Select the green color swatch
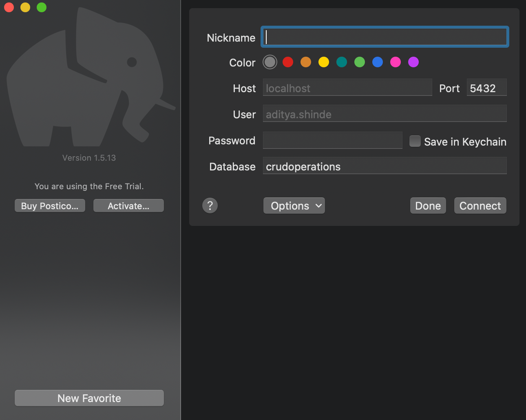The image size is (526, 420). point(360,62)
